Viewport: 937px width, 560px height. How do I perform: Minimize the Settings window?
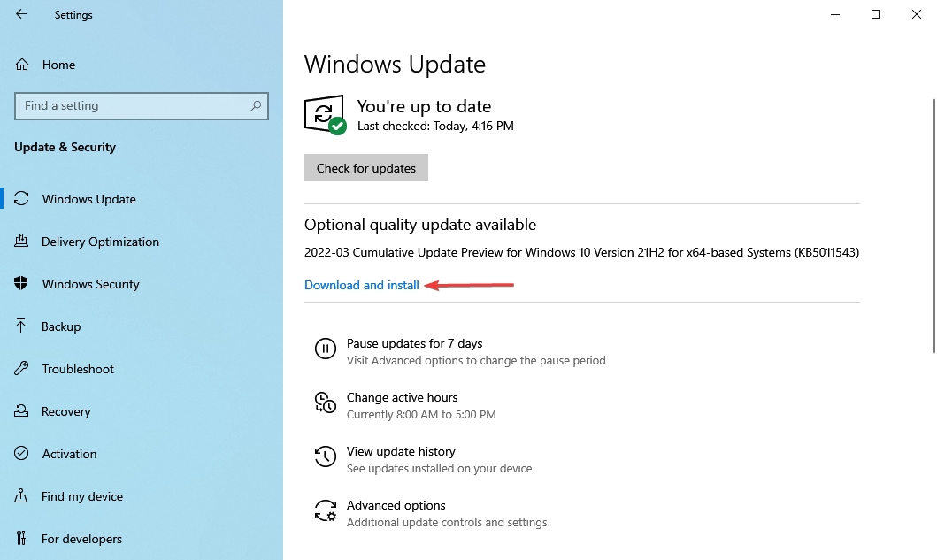point(835,14)
